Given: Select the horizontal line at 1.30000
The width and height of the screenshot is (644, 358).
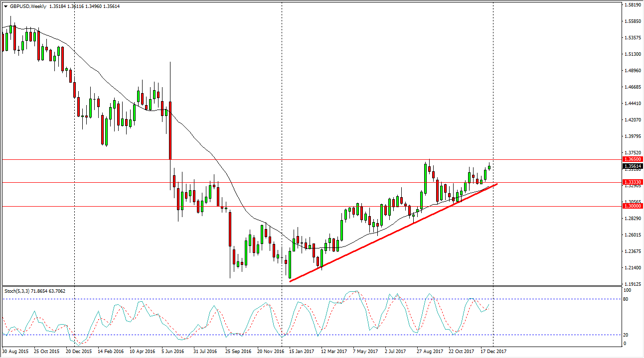Looking at the screenshot, I should pyautogui.click(x=299, y=206).
